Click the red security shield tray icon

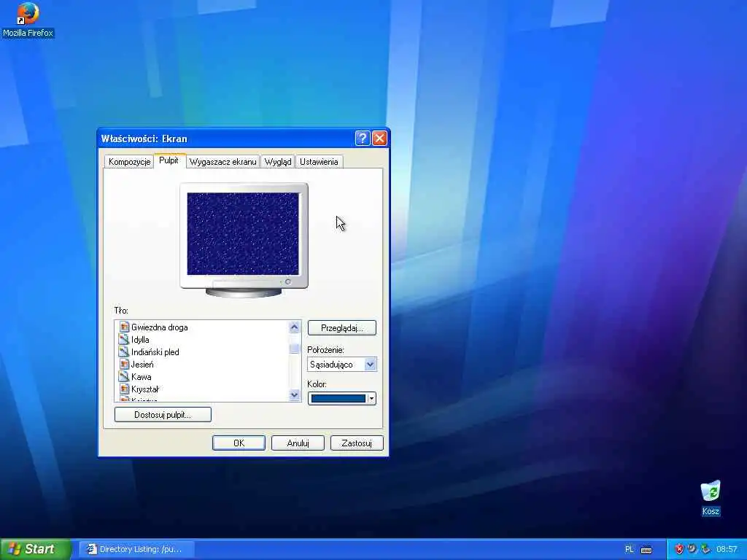[x=679, y=549]
